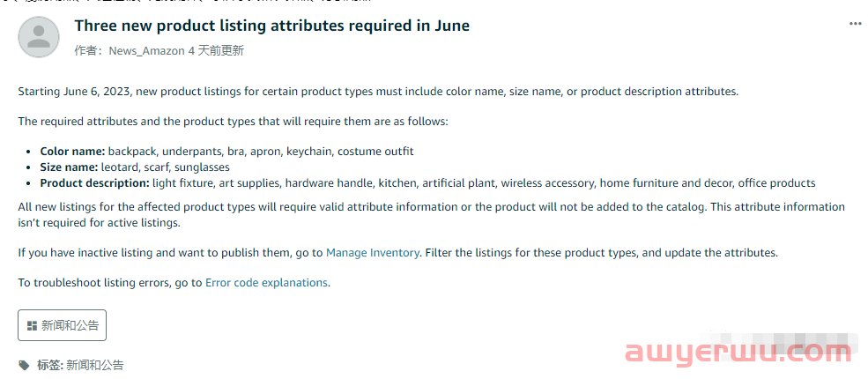Open the three-dot more options menu
This screenshot has width=868, height=379.
click(856, 24)
